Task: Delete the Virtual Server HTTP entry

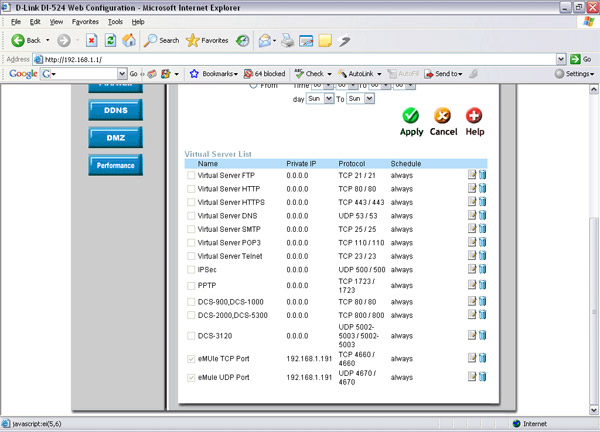Action: click(482, 188)
